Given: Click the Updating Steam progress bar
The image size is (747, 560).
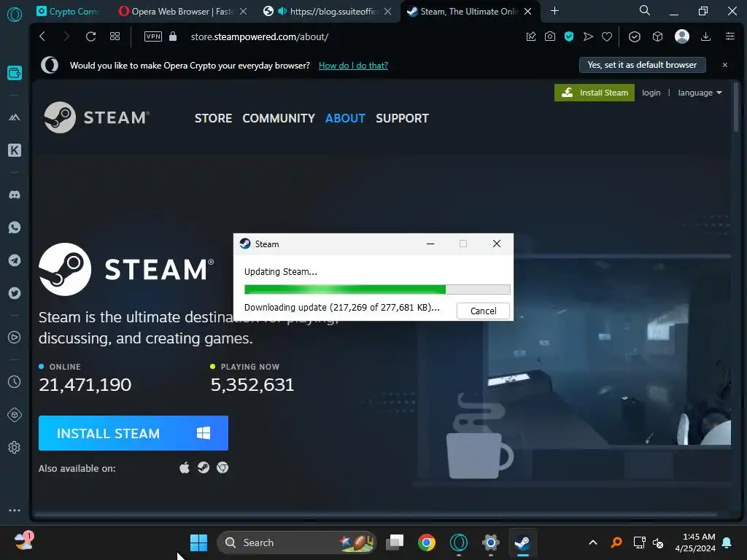Looking at the screenshot, I should click(377, 289).
